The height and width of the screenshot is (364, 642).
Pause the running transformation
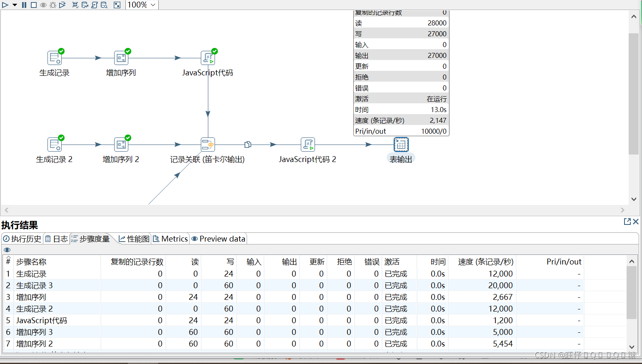coord(24,5)
